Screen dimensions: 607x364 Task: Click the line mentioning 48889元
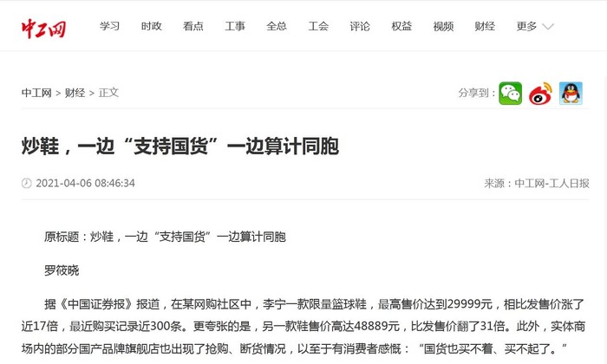[x=303, y=326]
